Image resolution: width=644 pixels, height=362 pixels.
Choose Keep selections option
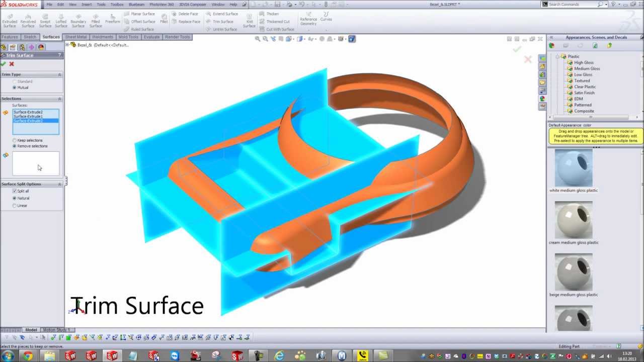(x=27, y=140)
